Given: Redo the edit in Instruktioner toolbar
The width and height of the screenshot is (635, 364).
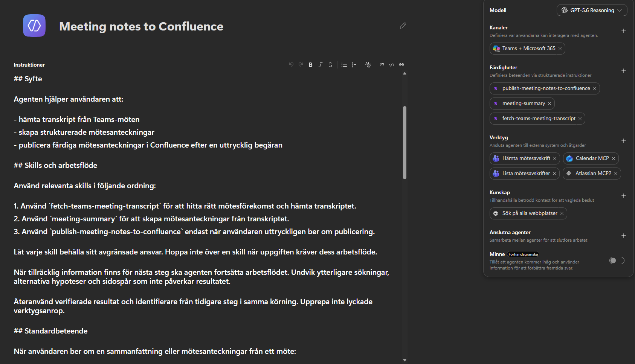Looking at the screenshot, I should (301, 65).
